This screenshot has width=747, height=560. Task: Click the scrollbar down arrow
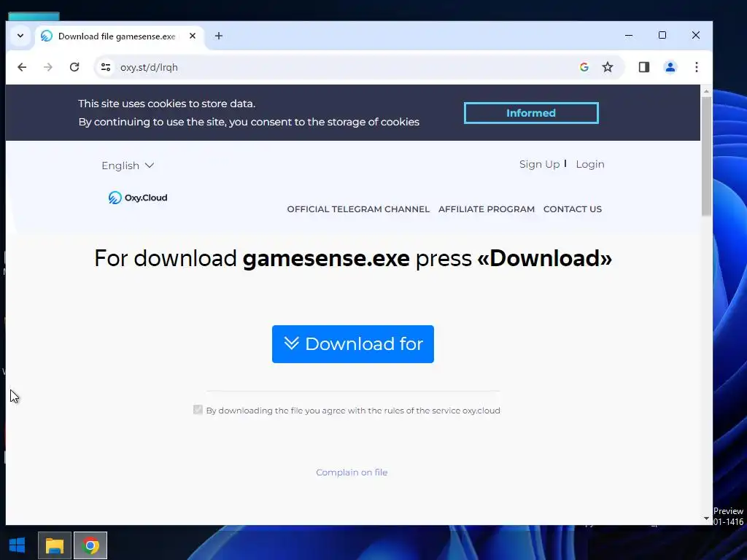click(706, 518)
